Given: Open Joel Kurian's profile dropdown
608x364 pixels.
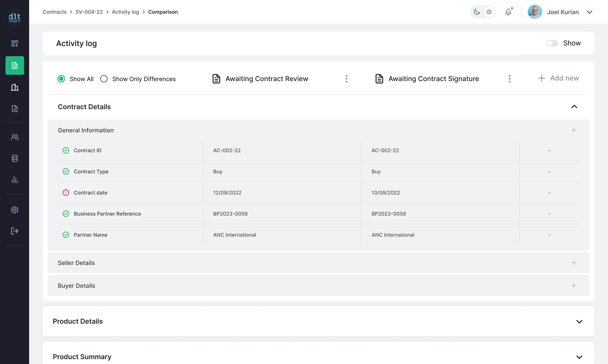Looking at the screenshot, I should pos(590,12).
